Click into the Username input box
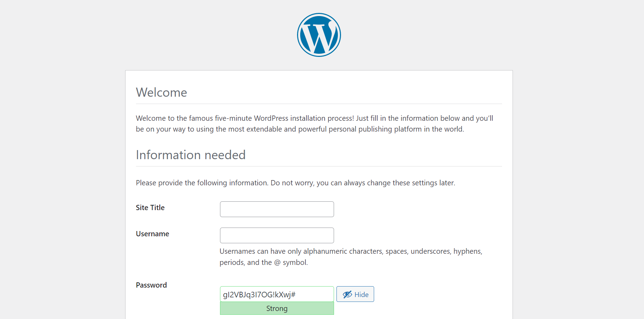This screenshot has width=644, height=319. point(277,235)
